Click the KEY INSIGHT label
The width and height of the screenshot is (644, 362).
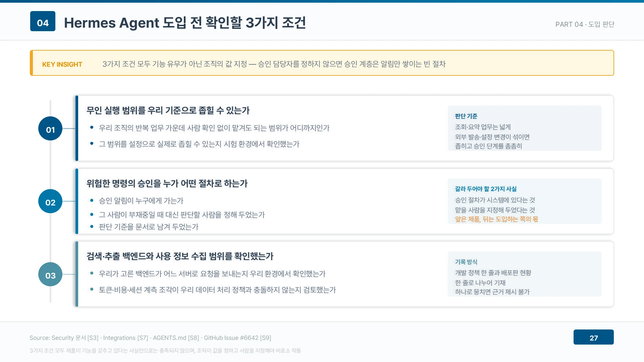point(62,64)
